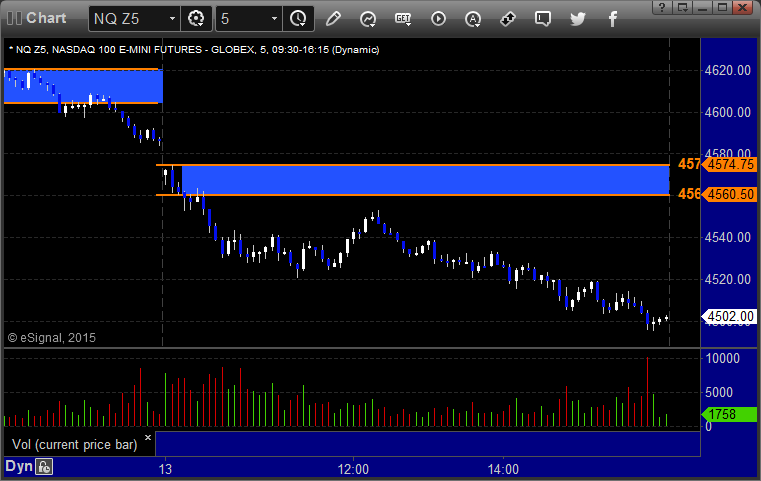Image resolution: width=761 pixels, height=481 pixels.
Task: Open the symbol dropdown for NQ Z5
Action: coord(172,18)
